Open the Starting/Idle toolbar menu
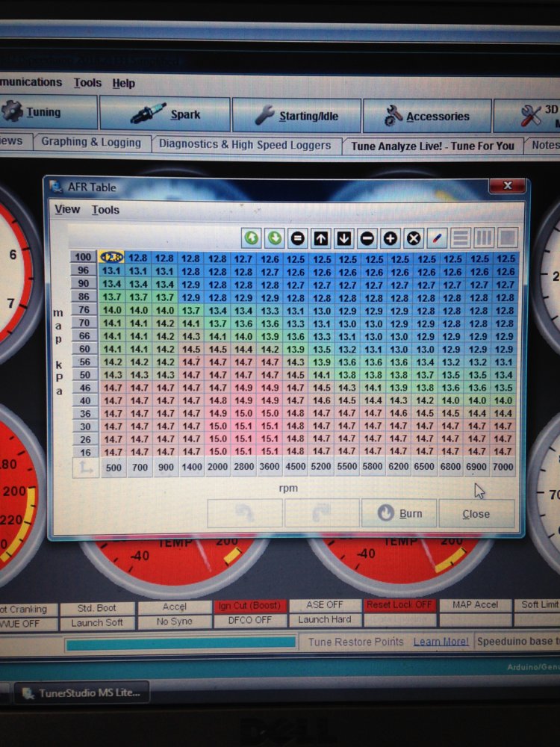Screen dimensions: 560x747 point(296,116)
